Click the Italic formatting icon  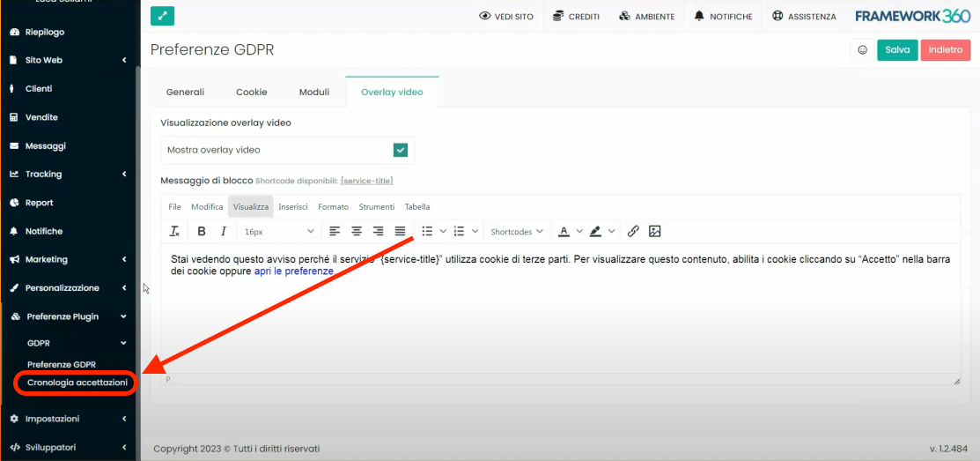224,232
